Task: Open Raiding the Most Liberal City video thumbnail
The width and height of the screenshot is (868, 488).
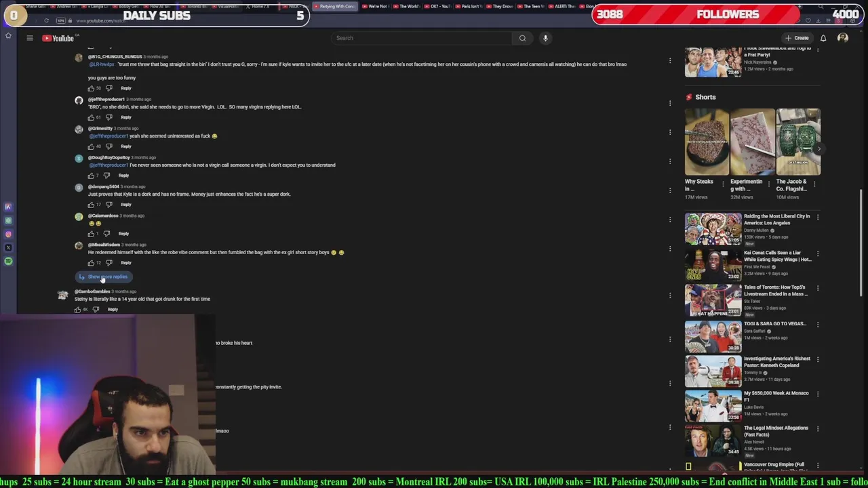Action: tap(713, 228)
